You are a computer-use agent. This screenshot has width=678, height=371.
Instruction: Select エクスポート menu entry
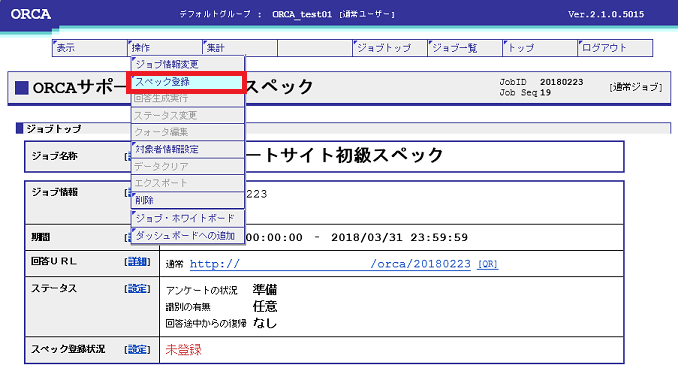click(188, 183)
